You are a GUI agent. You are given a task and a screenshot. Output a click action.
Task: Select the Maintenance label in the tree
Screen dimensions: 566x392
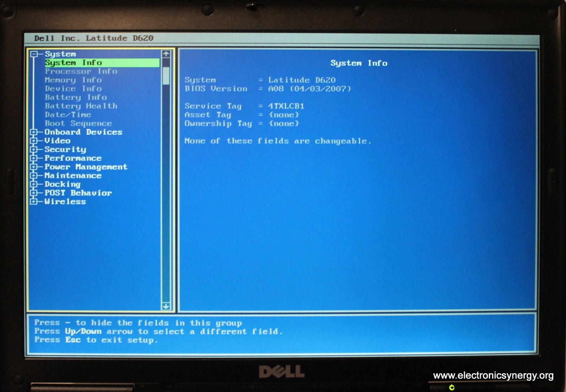[x=73, y=175]
